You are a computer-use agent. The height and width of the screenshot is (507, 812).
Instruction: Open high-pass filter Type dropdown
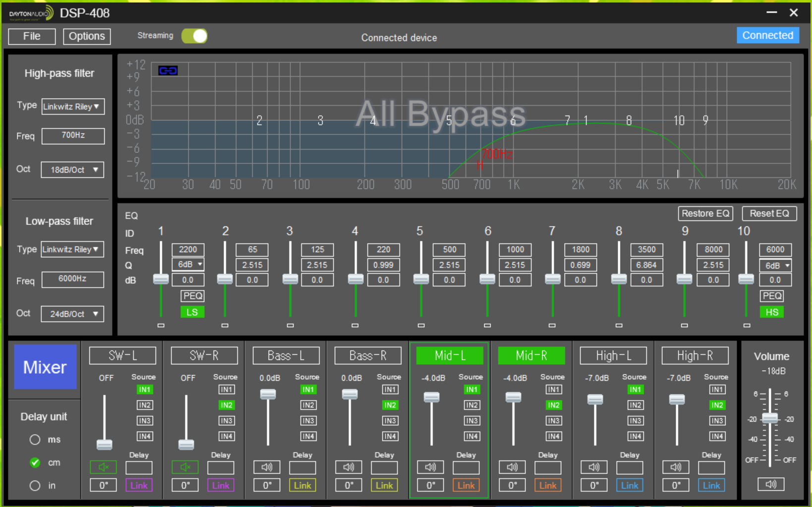[73, 107]
